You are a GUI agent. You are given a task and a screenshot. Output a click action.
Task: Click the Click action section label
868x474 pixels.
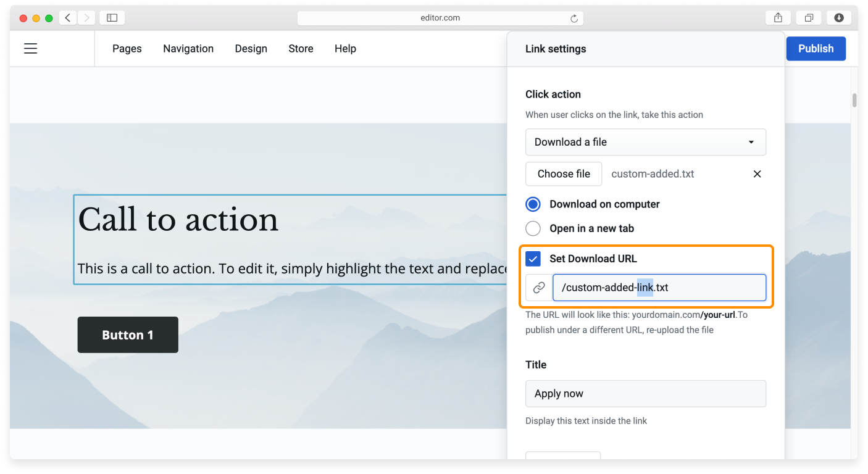pos(553,94)
